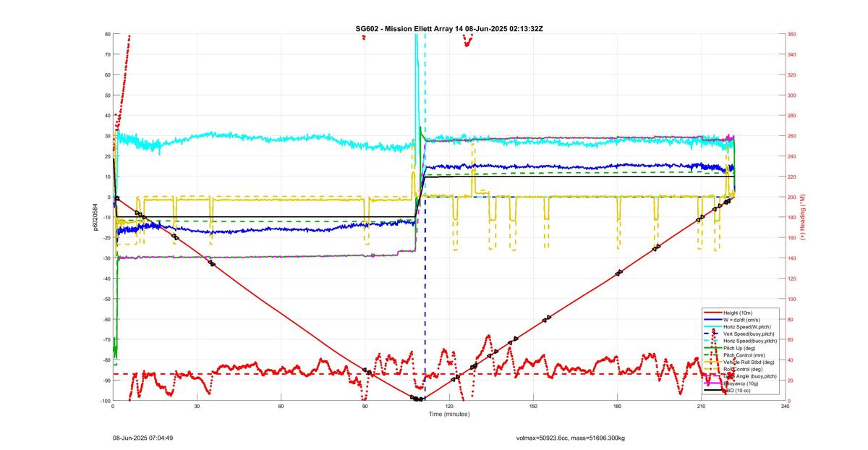Select the right heading axis tick label 200
Image resolution: width=868 pixels, height=450 pixels.
click(793, 197)
